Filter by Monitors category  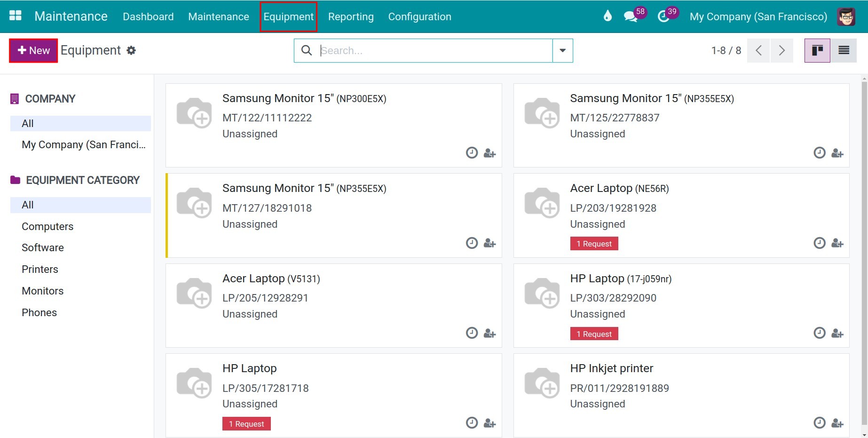(80, 291)
